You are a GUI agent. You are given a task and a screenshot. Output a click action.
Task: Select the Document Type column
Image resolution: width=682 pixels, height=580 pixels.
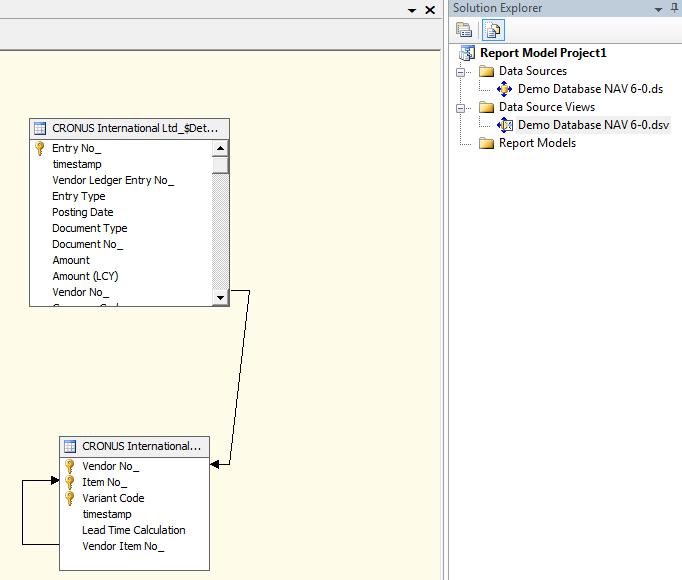coord(90,228)
